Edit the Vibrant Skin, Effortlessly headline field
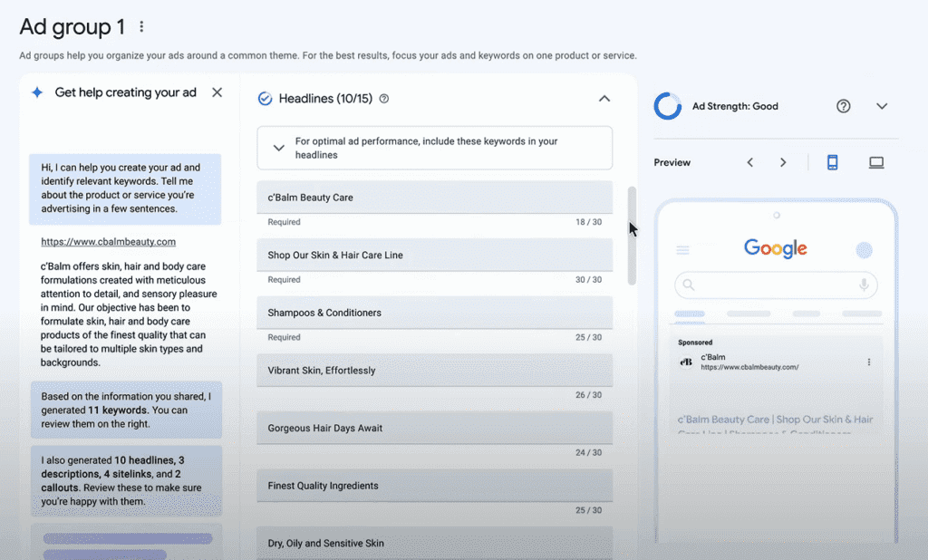 434,371
